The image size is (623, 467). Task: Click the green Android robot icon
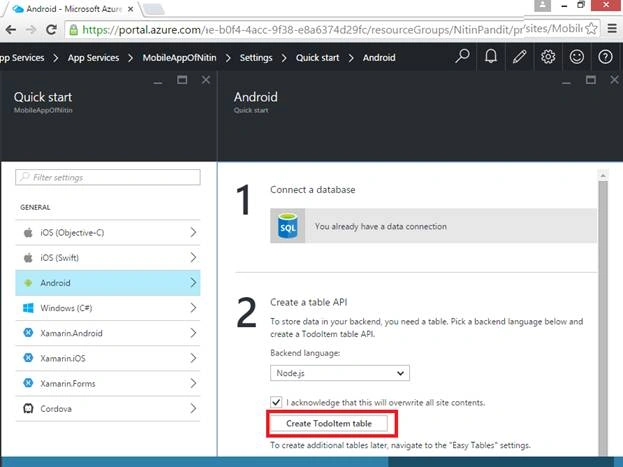28,283
